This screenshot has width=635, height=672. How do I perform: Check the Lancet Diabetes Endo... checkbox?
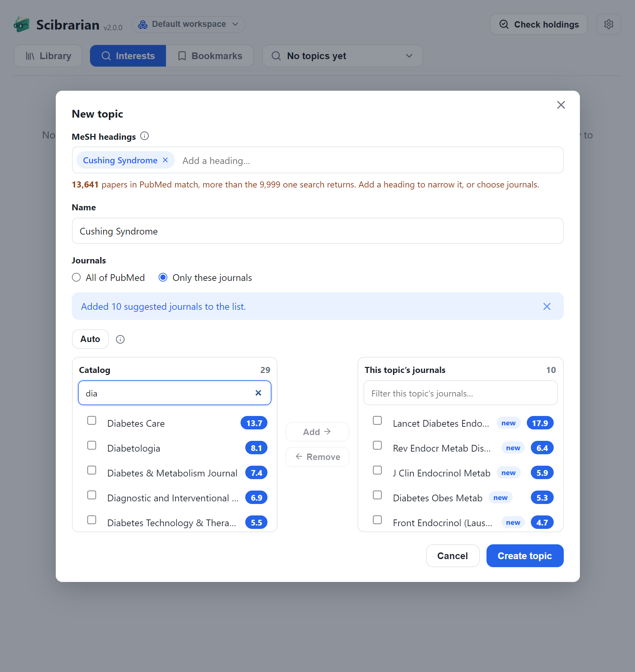377,420
